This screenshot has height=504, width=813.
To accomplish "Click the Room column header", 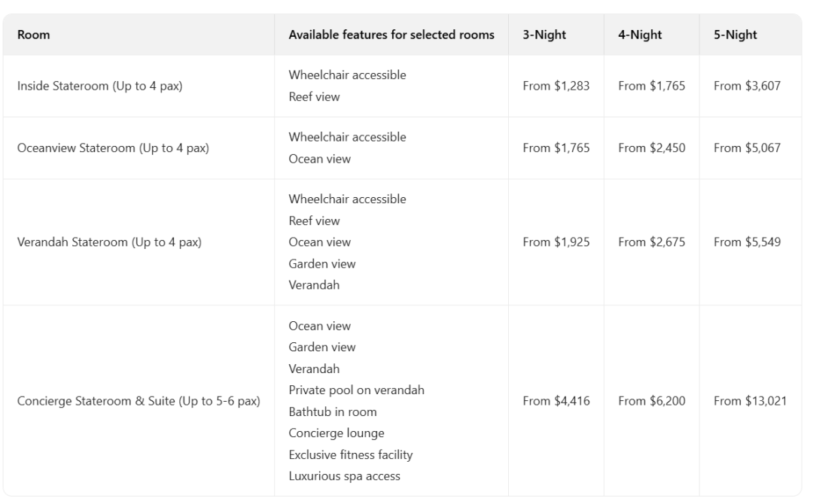I will pyautogui.click(x=34, y=35).
